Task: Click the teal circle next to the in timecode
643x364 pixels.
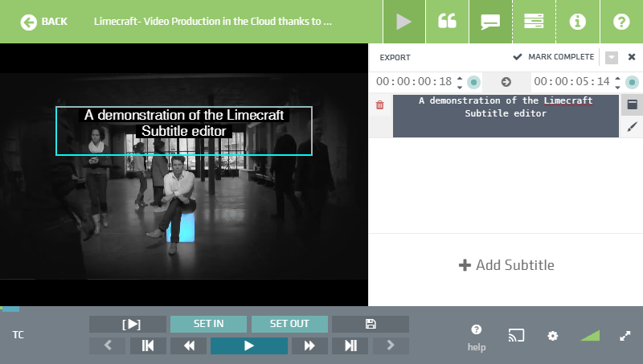Action: coord(473,83)
